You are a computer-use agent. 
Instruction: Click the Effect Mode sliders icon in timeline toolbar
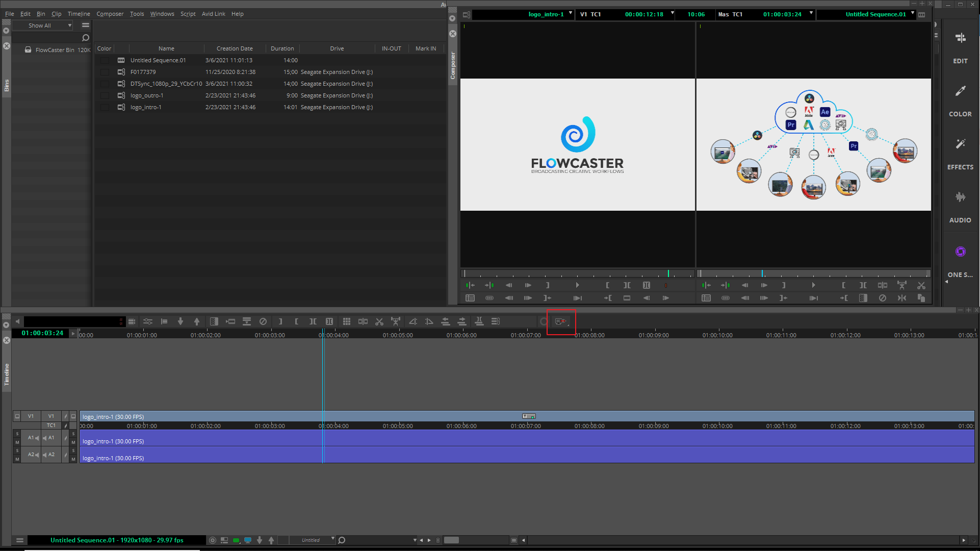tap(148, 321)
